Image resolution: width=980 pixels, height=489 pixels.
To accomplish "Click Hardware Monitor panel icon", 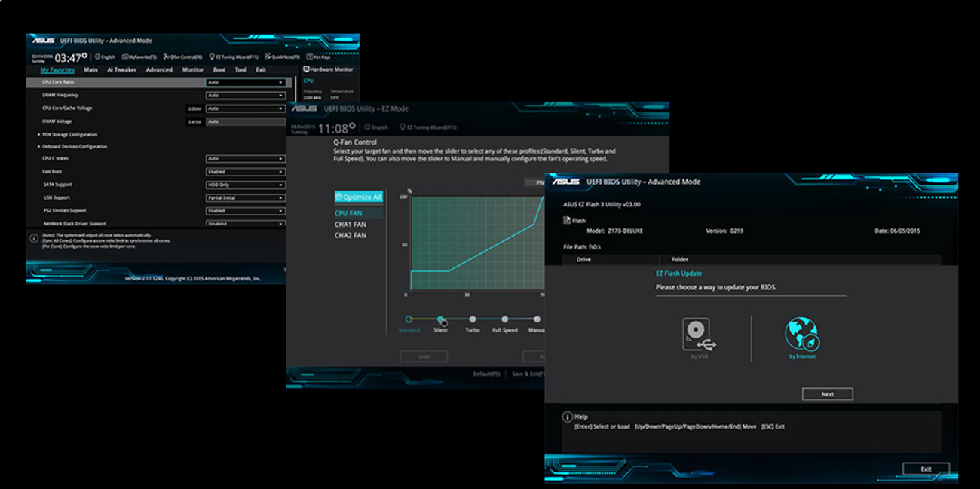I will tap(306, 69).
